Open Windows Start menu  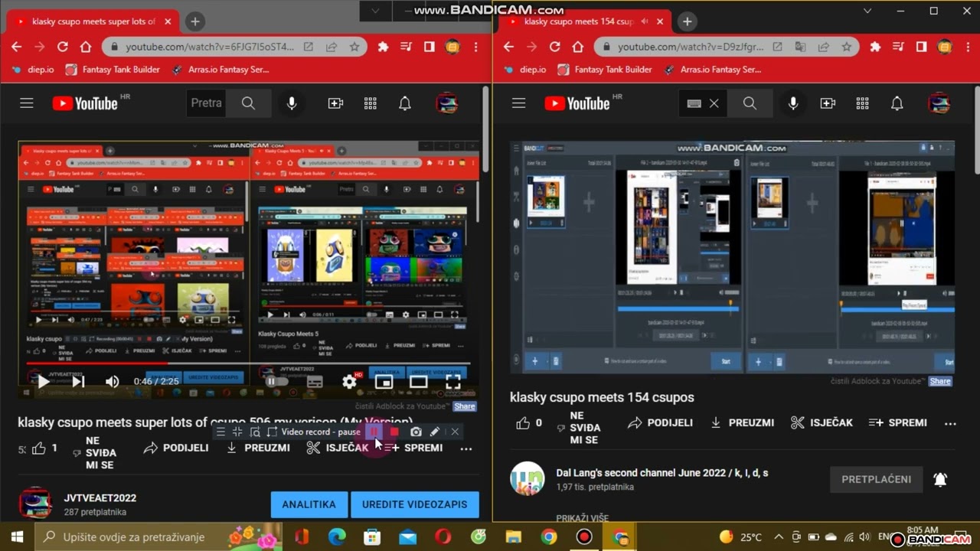click(x=17, y=536)
